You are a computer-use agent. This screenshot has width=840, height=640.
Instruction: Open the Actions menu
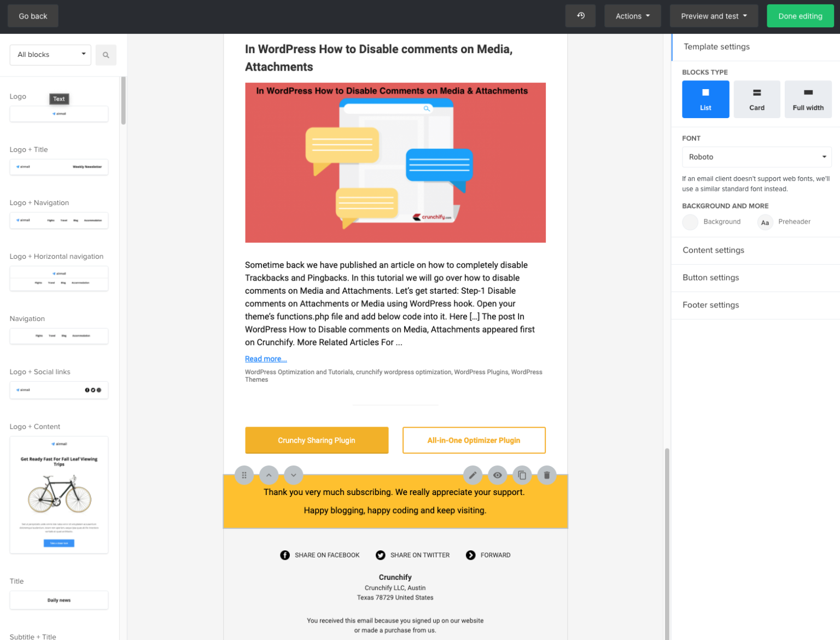[x=632, y=15]
